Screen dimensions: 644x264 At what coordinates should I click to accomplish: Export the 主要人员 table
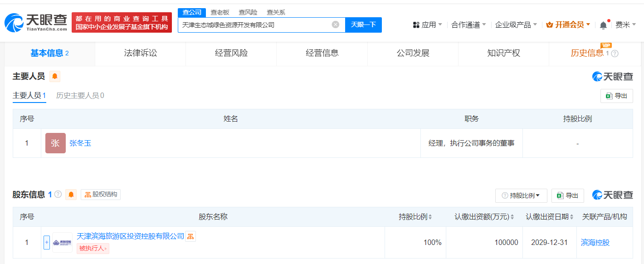pyautogui.click(x=616, y=96)
